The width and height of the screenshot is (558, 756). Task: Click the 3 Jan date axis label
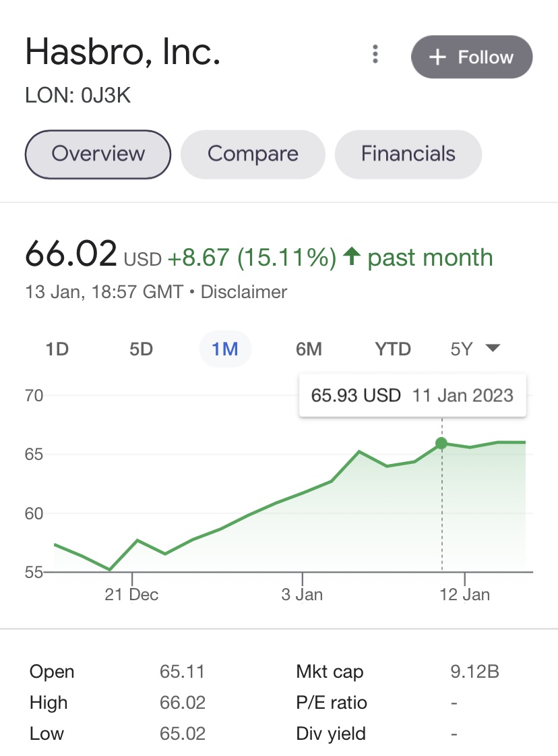pos(303,595)
